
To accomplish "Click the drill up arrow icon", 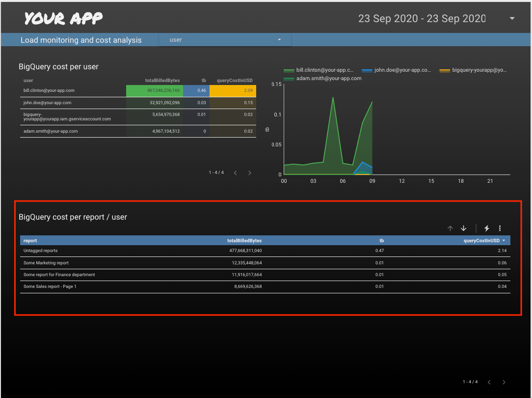I will [x=450, y=228].
